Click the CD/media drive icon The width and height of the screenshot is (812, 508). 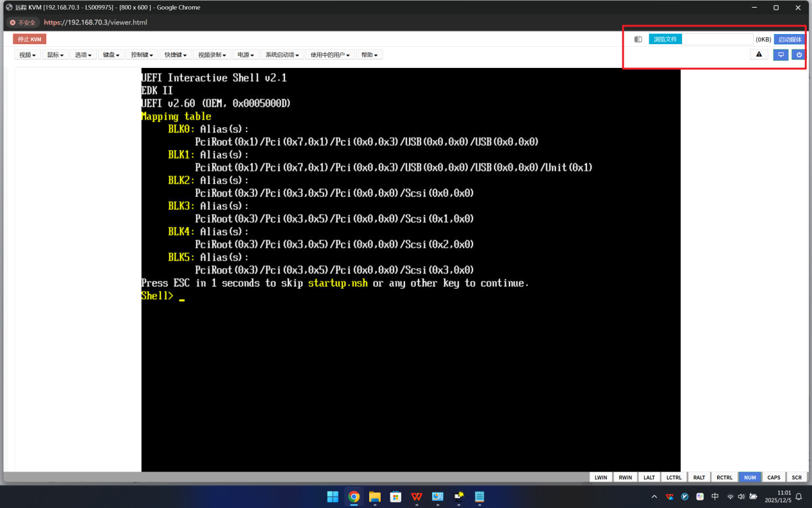pyautogui.click(x=638, y=39)
